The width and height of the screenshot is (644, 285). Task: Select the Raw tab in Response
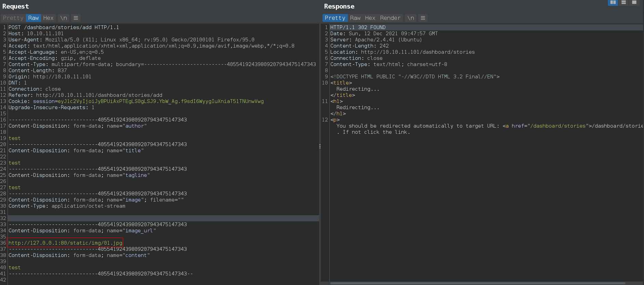(x=355, y=18)
